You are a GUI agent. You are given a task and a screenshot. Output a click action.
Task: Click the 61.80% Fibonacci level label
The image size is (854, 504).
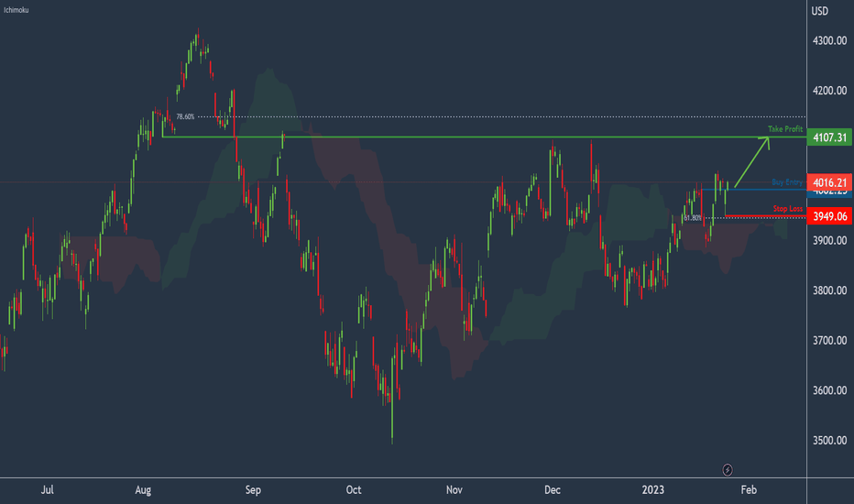pos(693,218)
